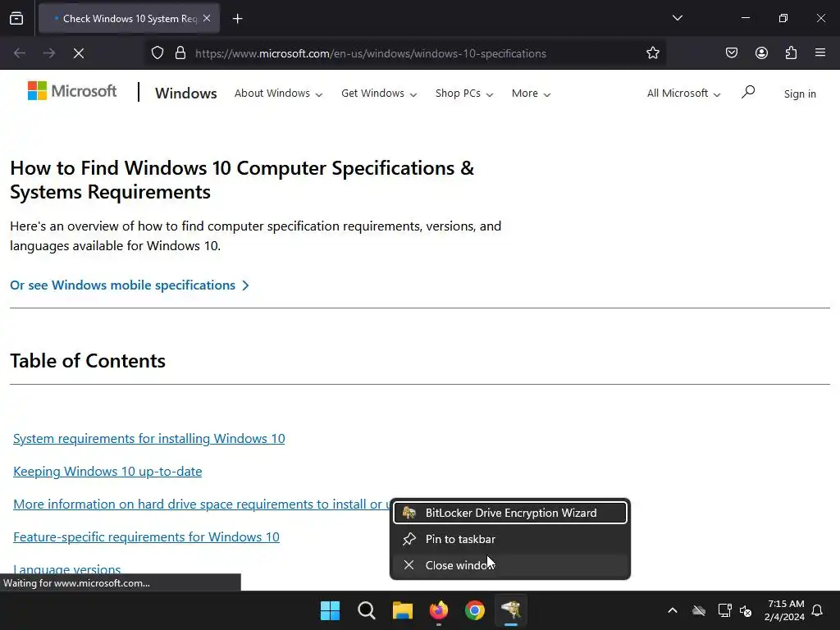The width and height of the screenshot is (840, 630).
Task: Open the notifications bell
Action: [818, 610]
